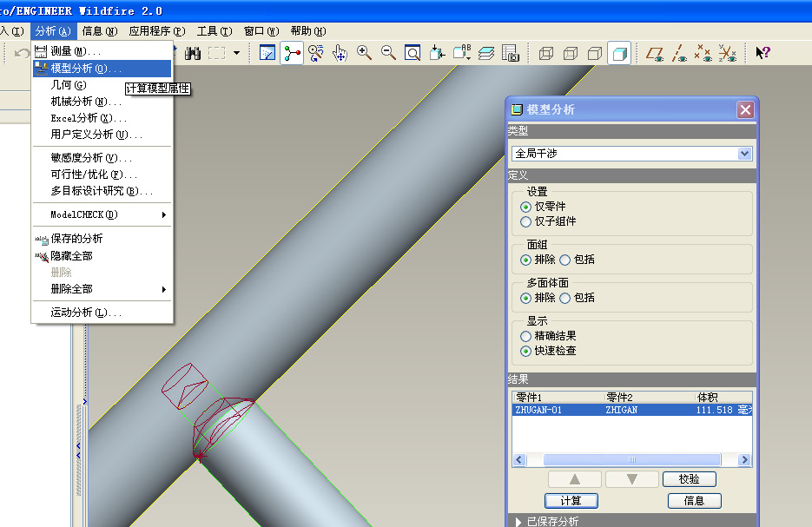Choose 模型分析 in the Analysis menu
812x527 pixels.
(x=102, y=69)
